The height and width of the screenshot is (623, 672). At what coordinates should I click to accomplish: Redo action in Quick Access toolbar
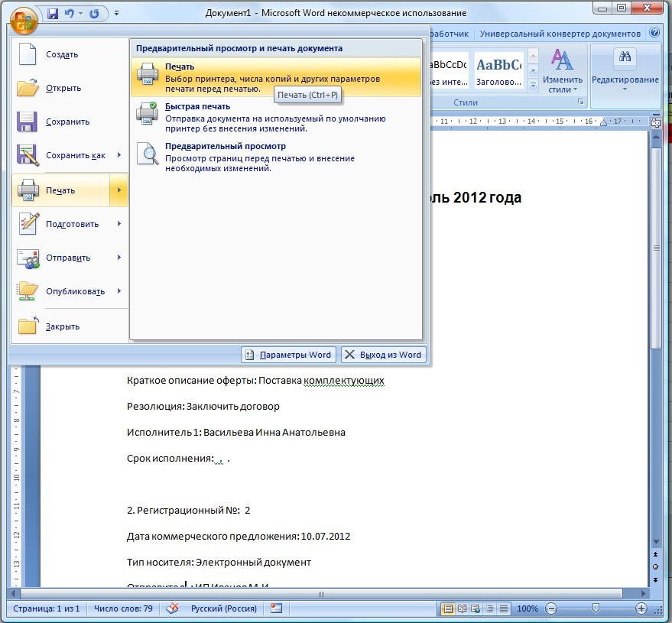coord(94,14)
